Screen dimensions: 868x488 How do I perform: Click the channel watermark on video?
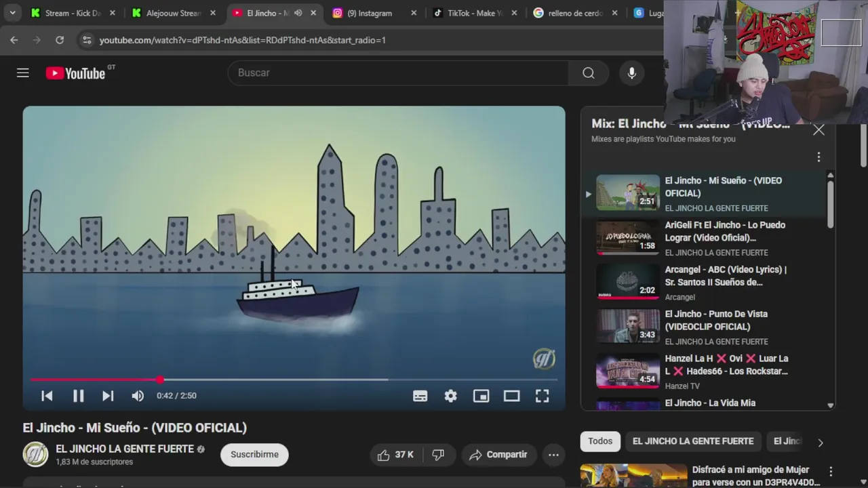(544, 359)
